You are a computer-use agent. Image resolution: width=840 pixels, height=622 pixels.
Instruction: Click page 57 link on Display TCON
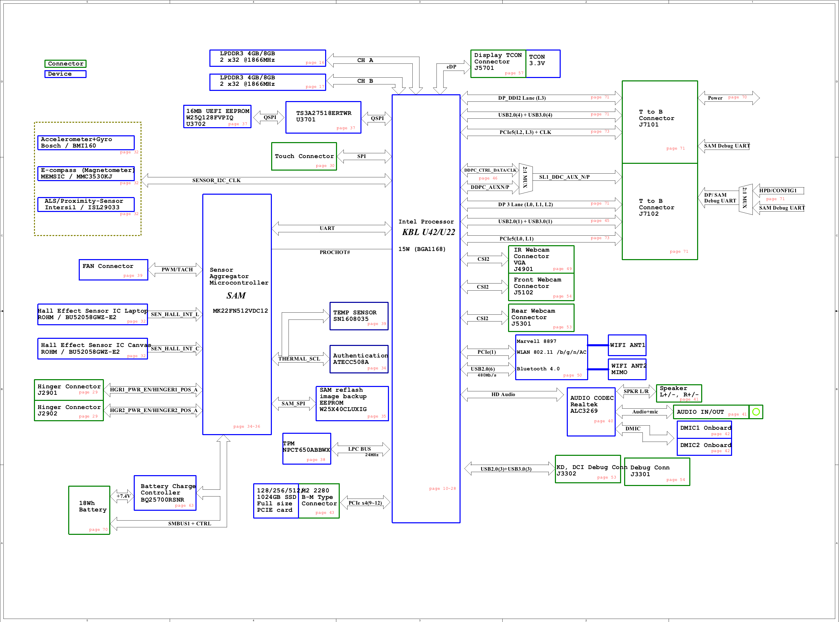pos(514,73)
